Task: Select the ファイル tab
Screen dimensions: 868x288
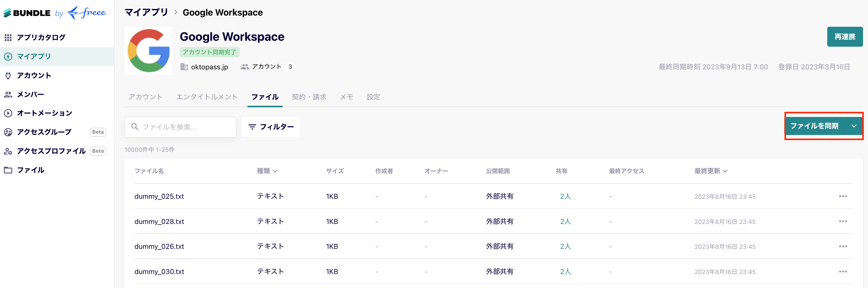Action: coord(265,97)
